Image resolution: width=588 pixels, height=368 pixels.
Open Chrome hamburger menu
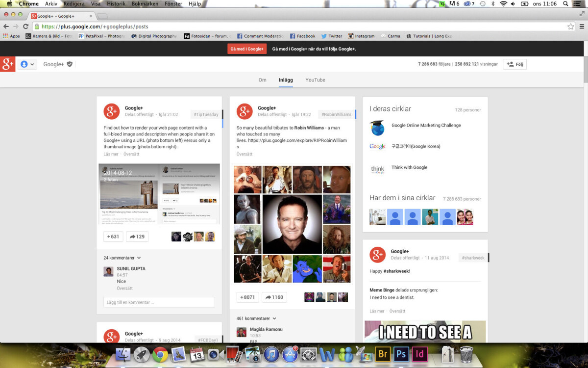(582, 26)
